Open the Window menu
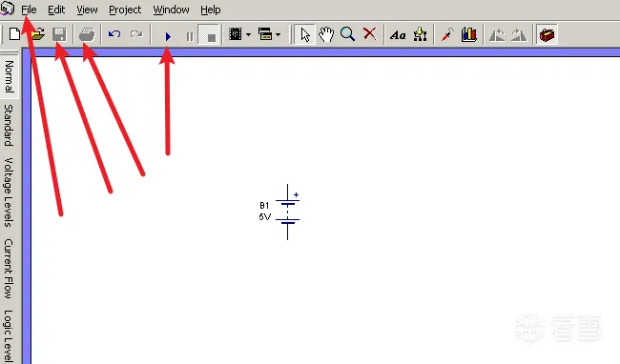Viewport: 620px width, 364px height. 171,10
